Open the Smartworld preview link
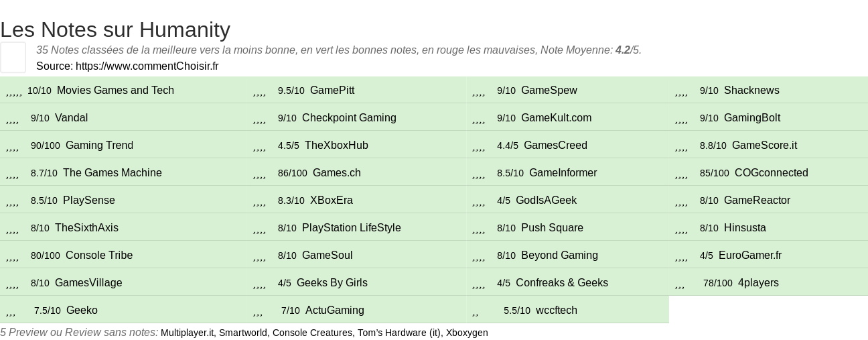Image resolution: width=868 pixels, height=340 pixels. pos(243,333)
